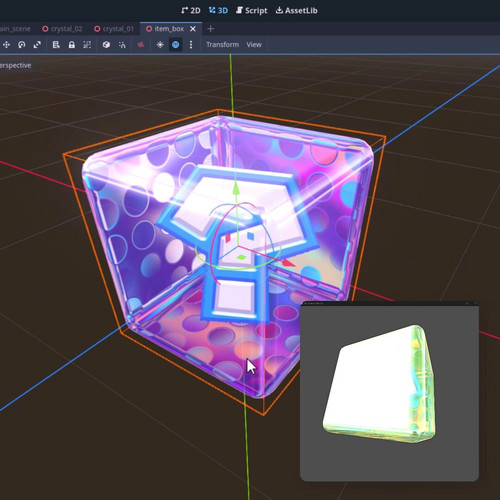Viewport: 500px width, 500px height.
Task: Click the group selected nodes icon
Action: [x=87, y=45]
